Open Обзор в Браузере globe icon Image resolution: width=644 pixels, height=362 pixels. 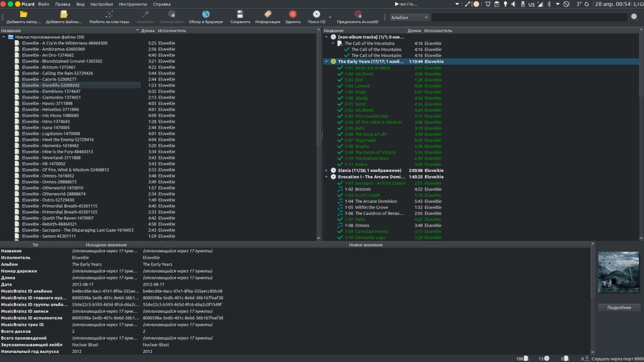206,14
